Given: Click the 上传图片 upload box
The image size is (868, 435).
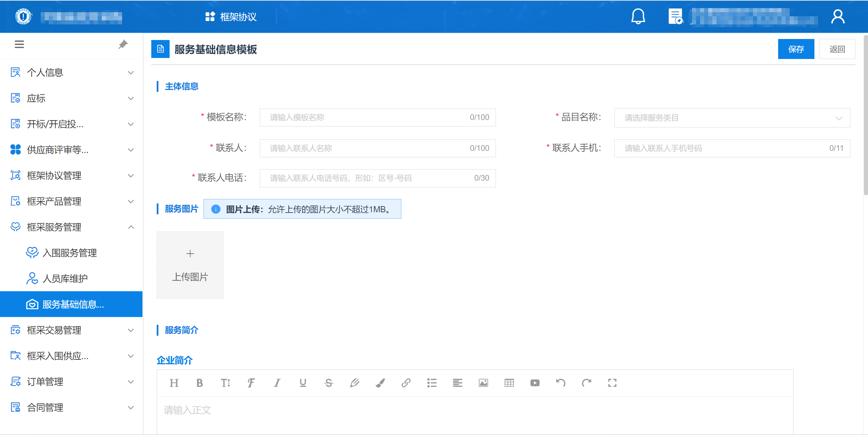Looking at the screenshot, I should pos(190,265).
